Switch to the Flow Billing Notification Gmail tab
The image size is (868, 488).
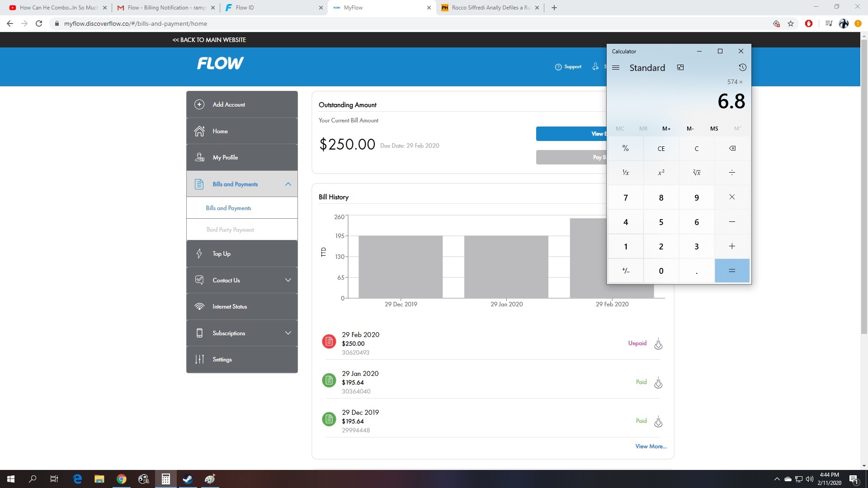click(165, 8)
